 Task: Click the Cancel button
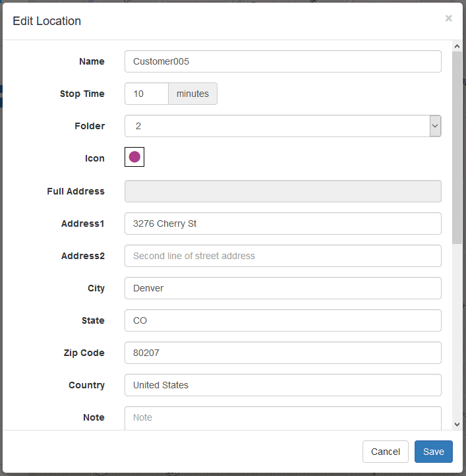[385, 452]
